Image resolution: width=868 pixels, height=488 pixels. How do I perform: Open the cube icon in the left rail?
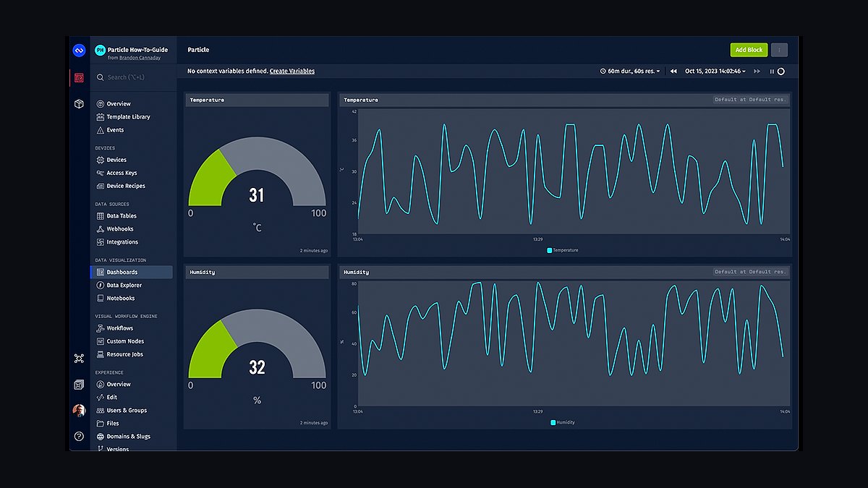pyautogui.click(x=79, y=104)
